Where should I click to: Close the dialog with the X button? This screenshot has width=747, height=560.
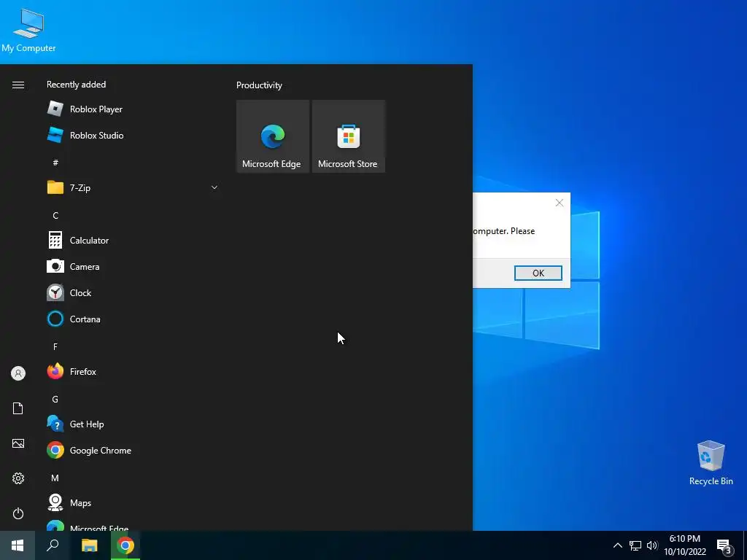(560, 203)
